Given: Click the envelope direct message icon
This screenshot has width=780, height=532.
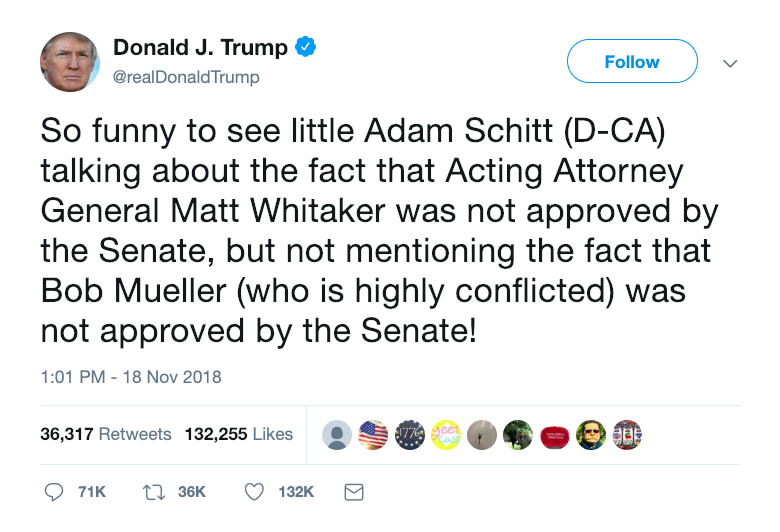Looking at the screenshot, I should [x=354, y=492].
